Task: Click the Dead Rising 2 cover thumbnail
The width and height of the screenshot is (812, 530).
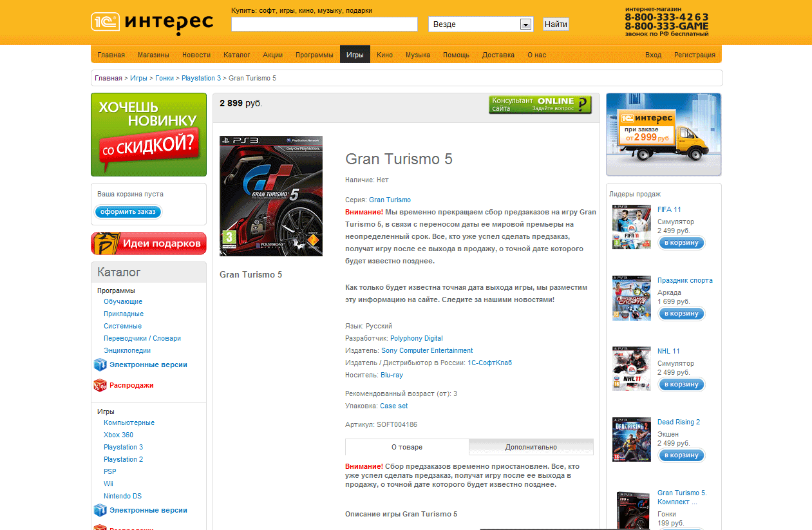Action: (632, 439)
